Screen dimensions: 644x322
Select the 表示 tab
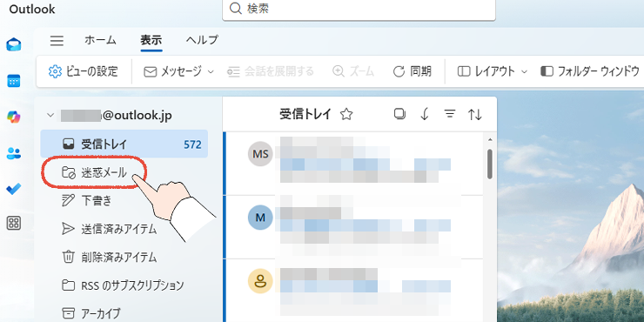point(151,40)
